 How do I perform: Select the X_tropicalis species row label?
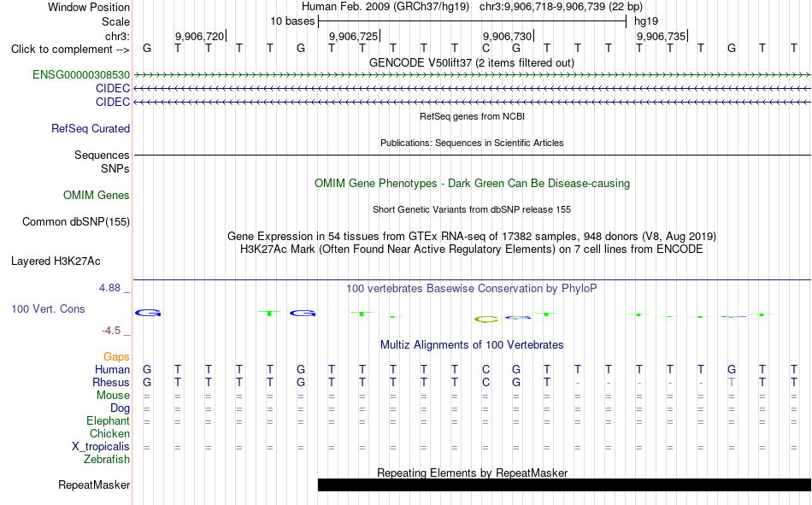point(101,447)
